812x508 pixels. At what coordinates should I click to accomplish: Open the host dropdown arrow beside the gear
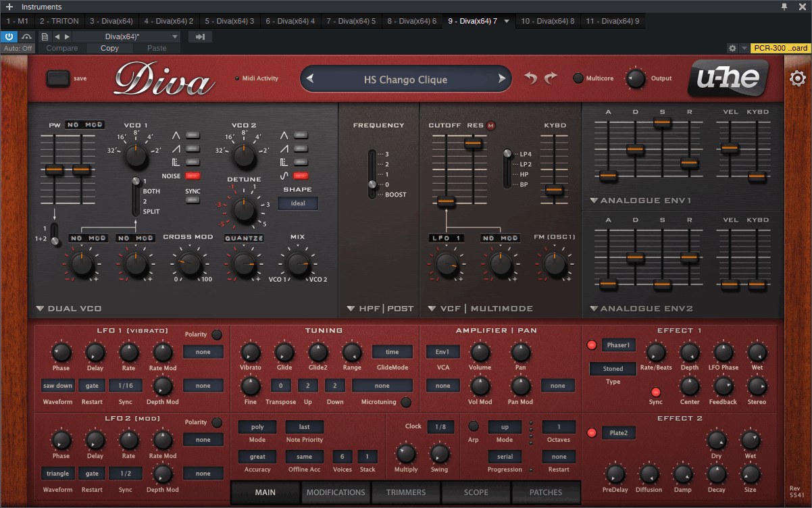tap(744, 48)
